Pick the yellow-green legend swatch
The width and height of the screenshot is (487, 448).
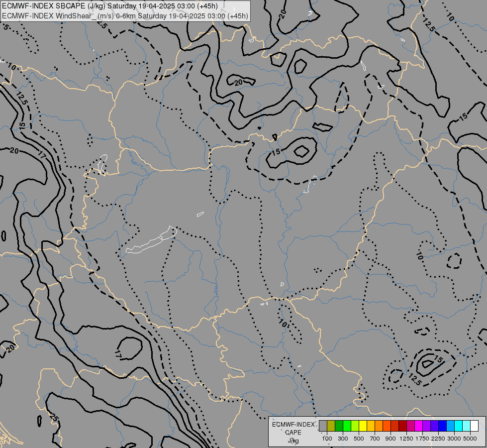coord(355,426)
